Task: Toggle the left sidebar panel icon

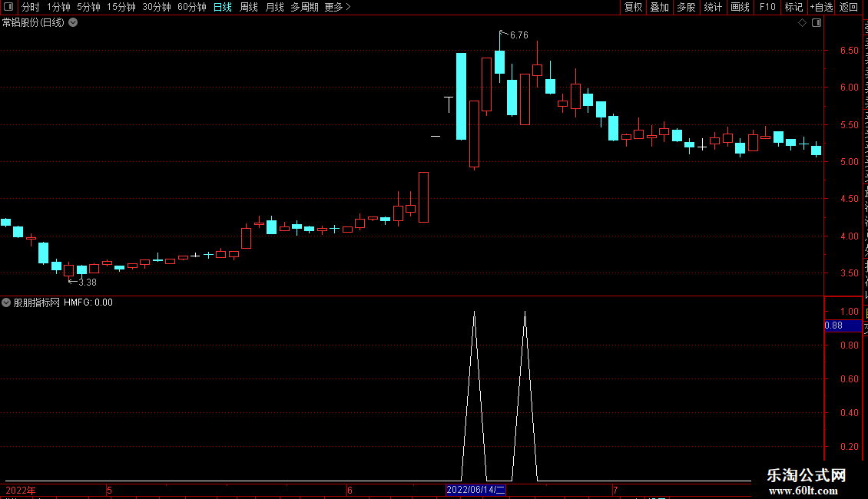Action: 8,7
